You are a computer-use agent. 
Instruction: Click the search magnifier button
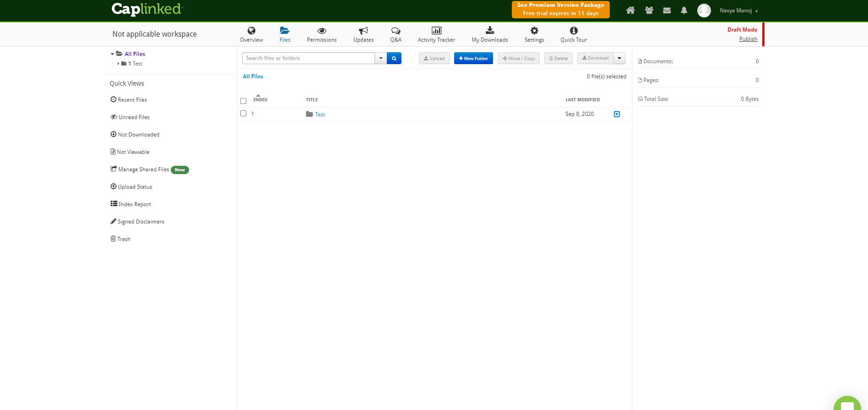[394, 58]
